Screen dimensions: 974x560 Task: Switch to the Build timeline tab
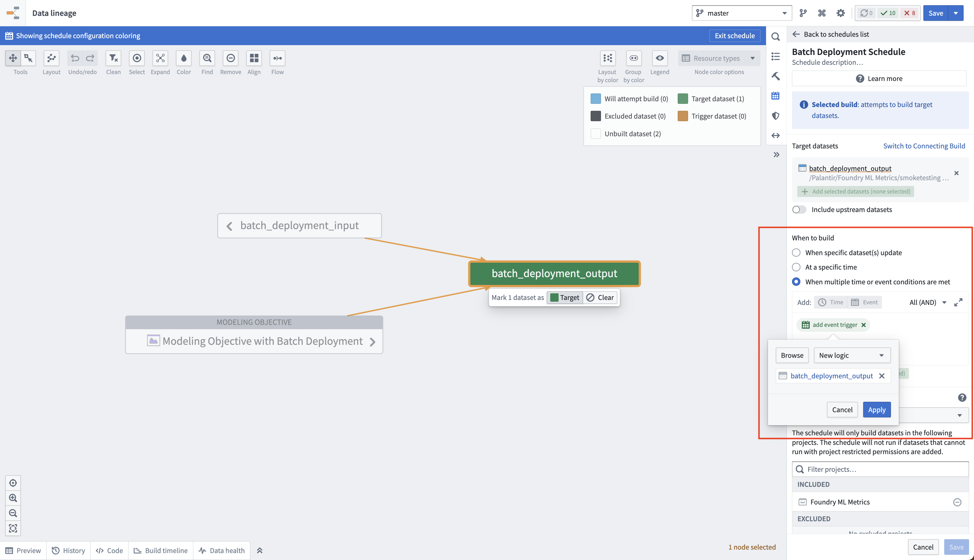click(161, 550)
